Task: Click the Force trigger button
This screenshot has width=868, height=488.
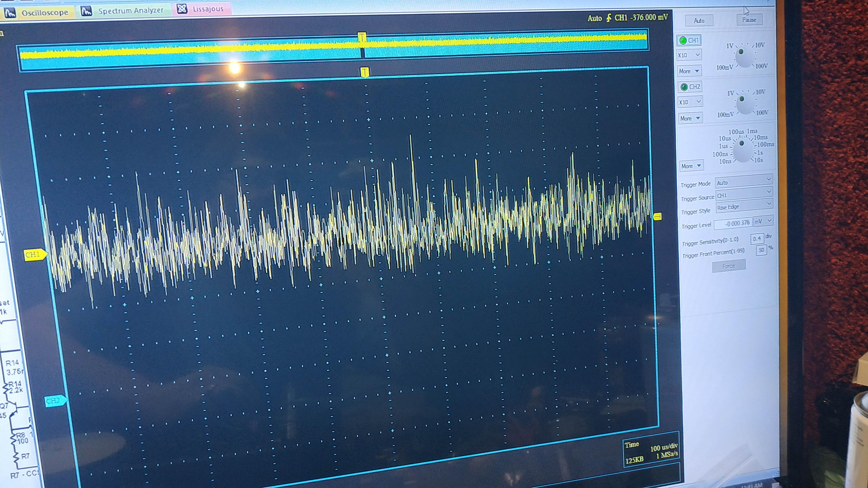Action: coord(728,266)
